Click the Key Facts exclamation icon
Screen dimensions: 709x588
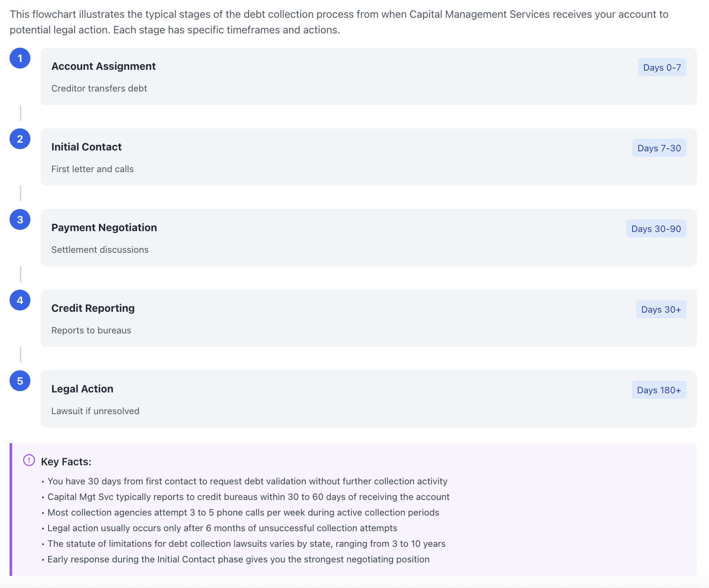(x=29, y=460)
